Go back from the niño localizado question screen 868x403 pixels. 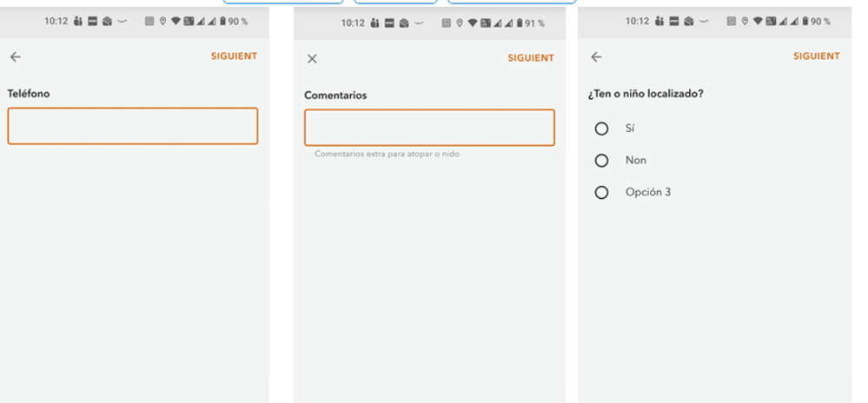(596, 56)
